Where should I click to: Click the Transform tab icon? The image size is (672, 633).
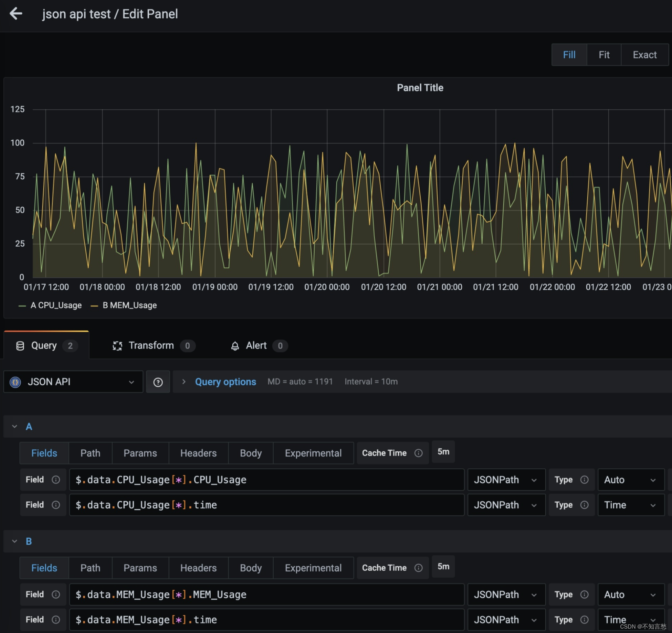click(x=117, y=346)
